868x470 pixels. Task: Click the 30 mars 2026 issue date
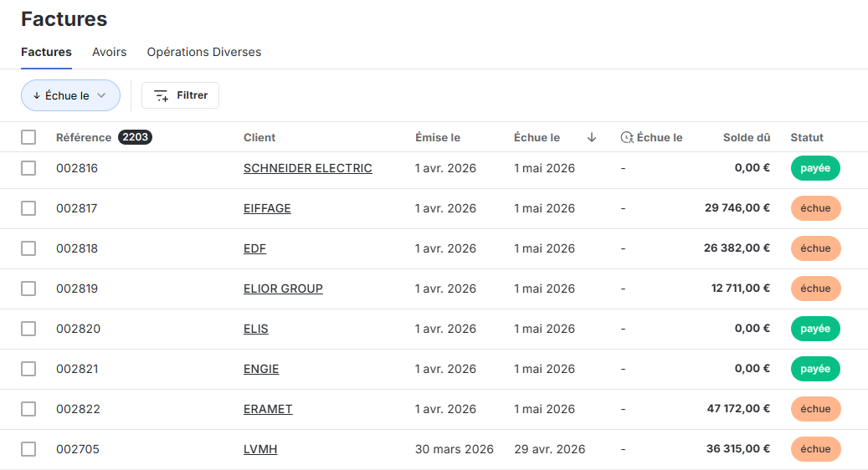click(455, 449)
